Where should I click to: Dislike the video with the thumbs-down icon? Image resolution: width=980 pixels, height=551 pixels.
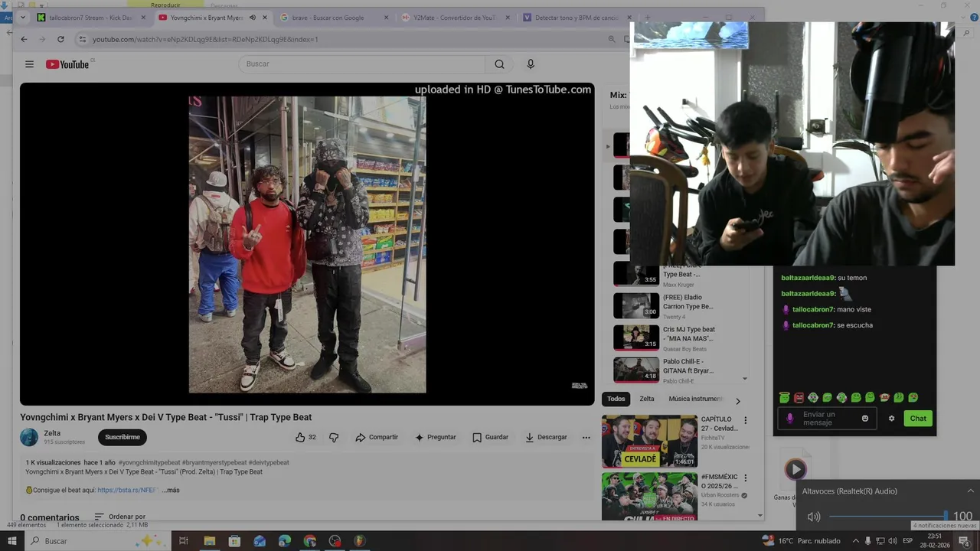coord(334,437)
